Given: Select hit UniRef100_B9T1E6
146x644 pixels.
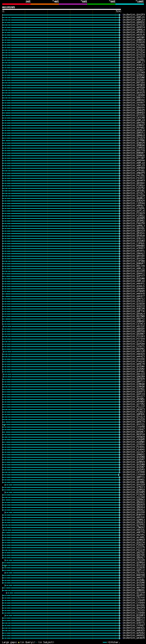Looking at the screenshot, I should click(x=133, y=82).
